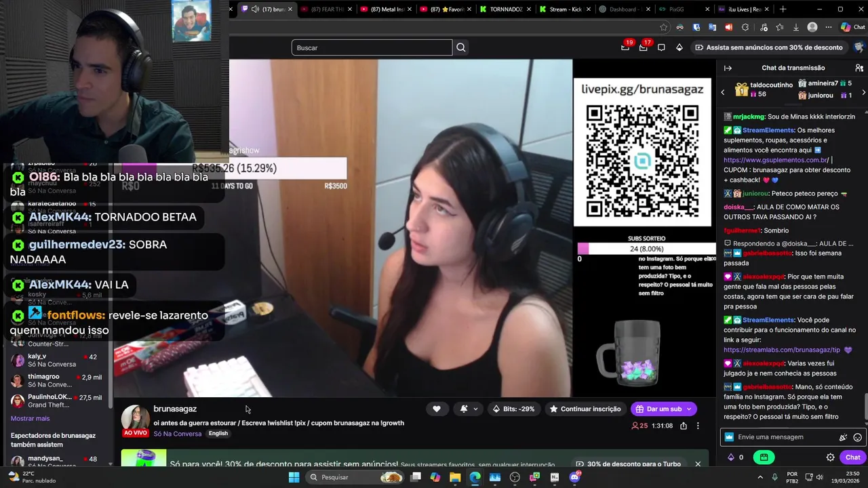This screenshot has width=868, height=488.
Task: Open the chat Bits cheer icon
Action: pos(843,438)
